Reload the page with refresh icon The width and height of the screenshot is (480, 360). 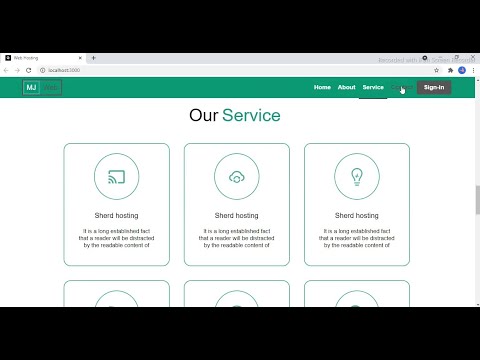pyautogui.click(x=29, y=70)
